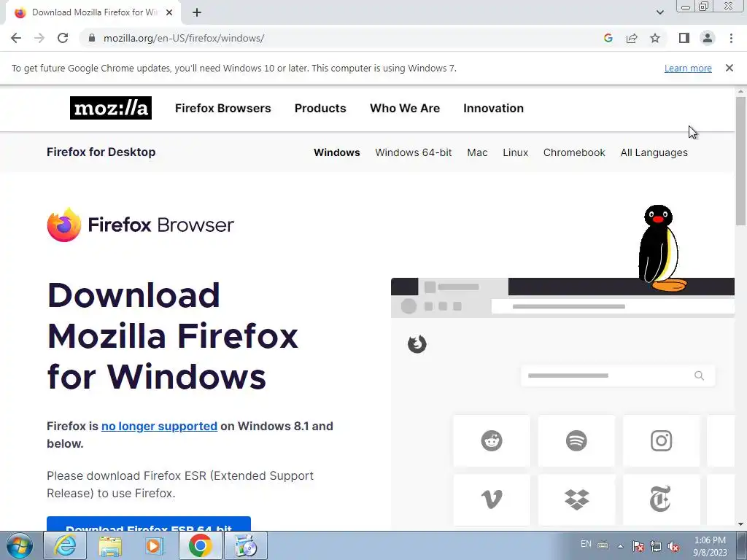Select the Linux platform link
This screenshot has width=747, height=560.
(516, 152)
